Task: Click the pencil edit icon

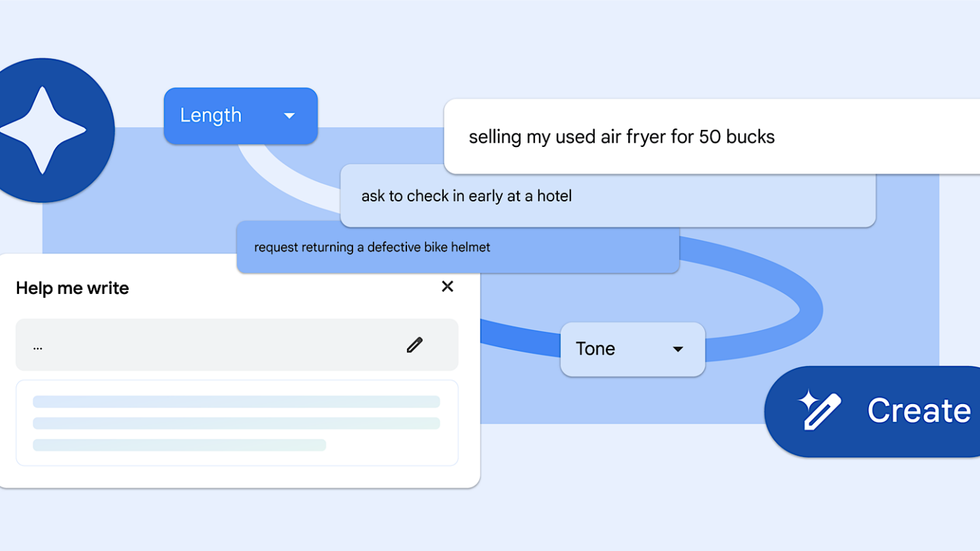Action: tap(414, 345)
